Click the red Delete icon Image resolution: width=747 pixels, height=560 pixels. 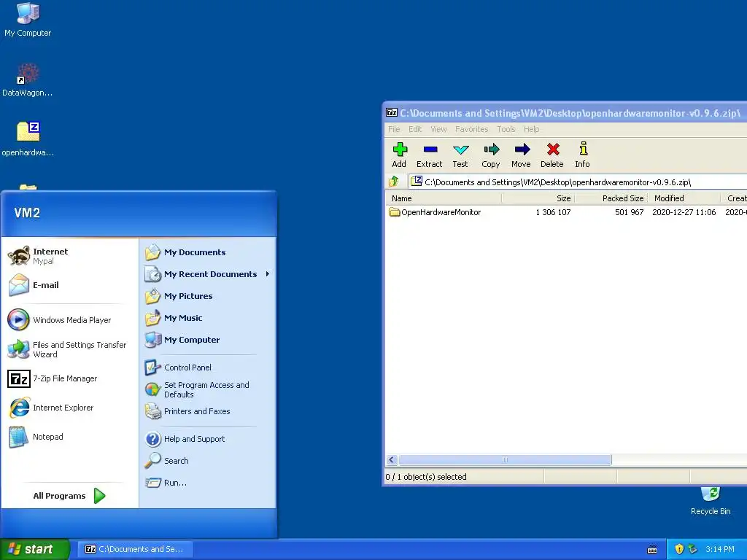pos(552,155)
